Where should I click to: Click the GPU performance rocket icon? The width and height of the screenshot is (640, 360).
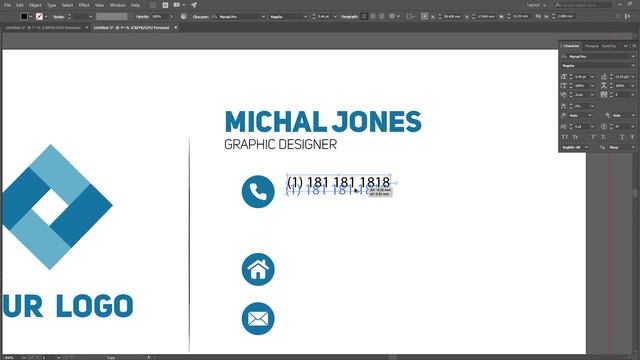[194, 5]
